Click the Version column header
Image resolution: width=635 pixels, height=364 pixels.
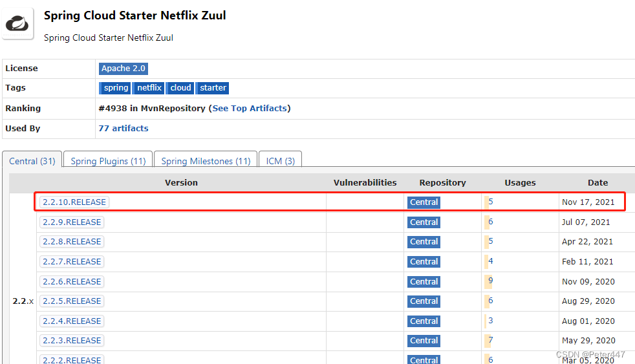coord(181,182)
